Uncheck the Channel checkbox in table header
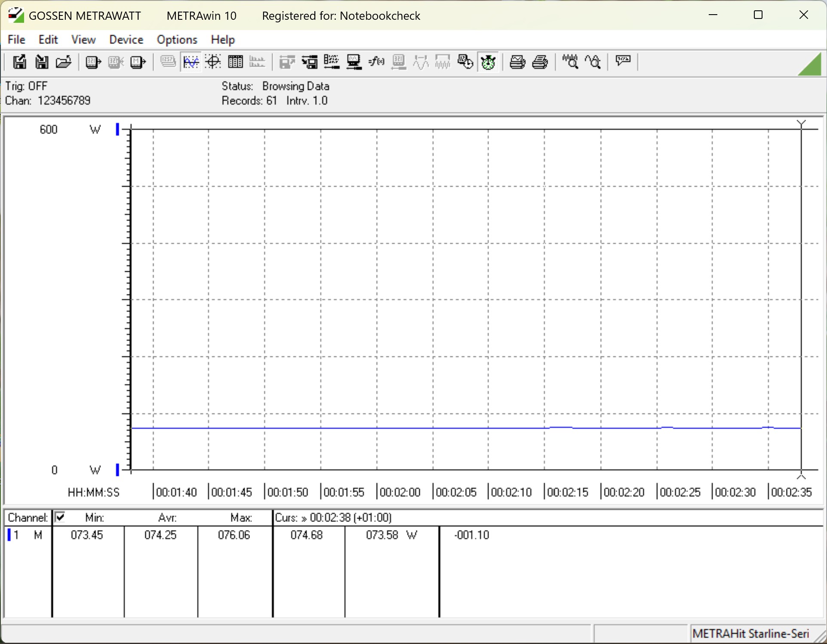Image resolution: width=827 pixels, height=644 pixels. tap(60, 517)
